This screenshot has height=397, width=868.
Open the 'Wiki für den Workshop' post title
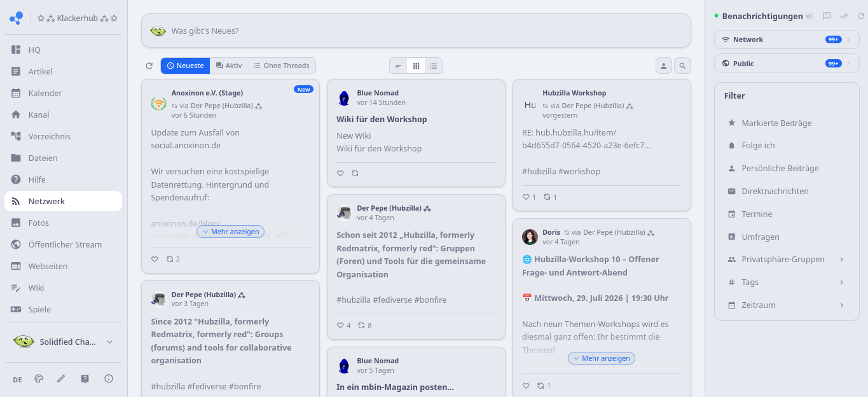(382, 119)
